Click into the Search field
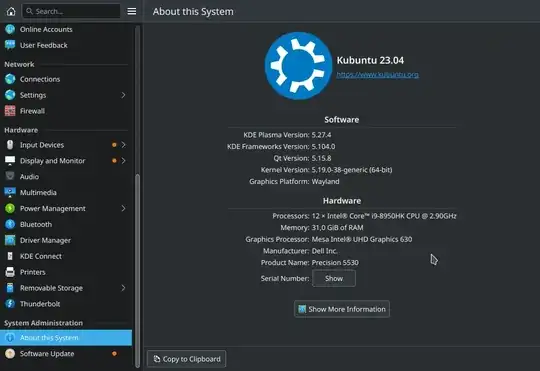Viewport: 540px width, 371px height. [71, 11]
